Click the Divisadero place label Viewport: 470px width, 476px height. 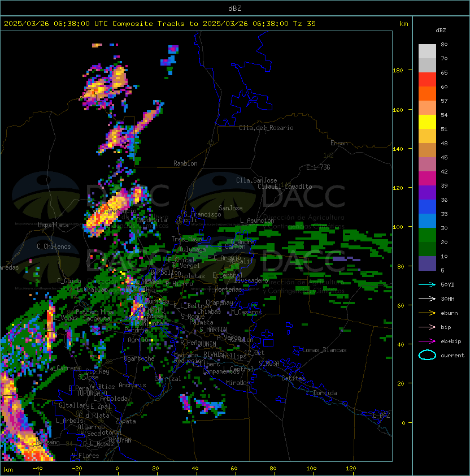pos(251,280)
